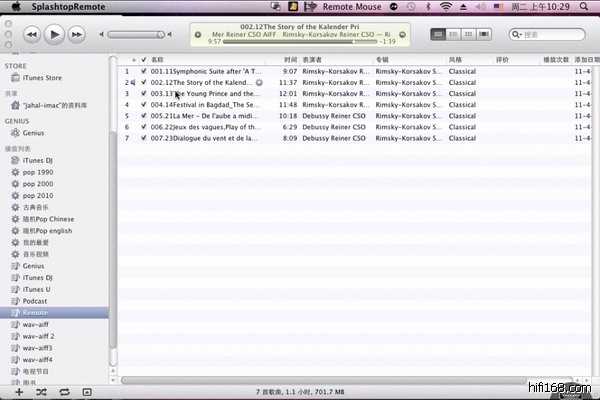Click the volume slider in the toolbar
Screen dimensions: 600x400
(x=135, y=34)
